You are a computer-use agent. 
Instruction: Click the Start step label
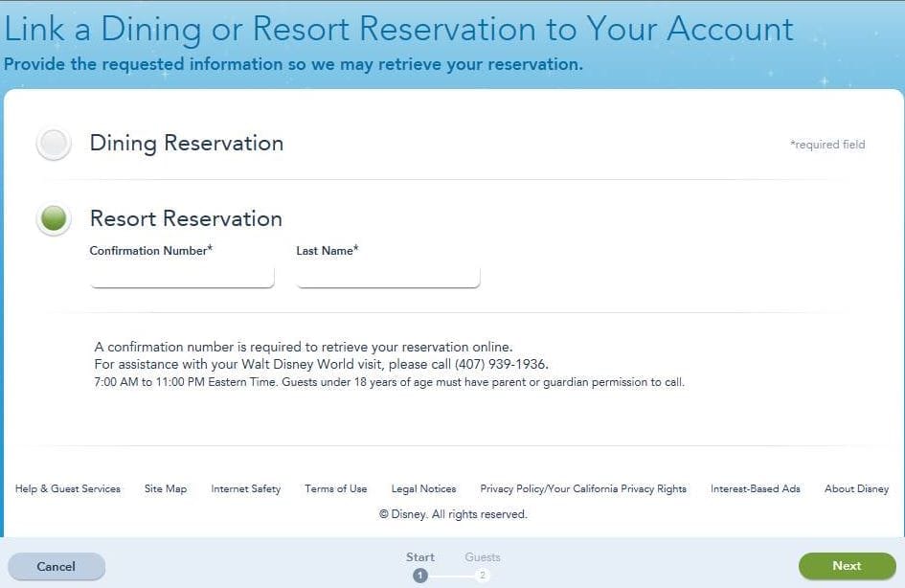pos(420,557)
